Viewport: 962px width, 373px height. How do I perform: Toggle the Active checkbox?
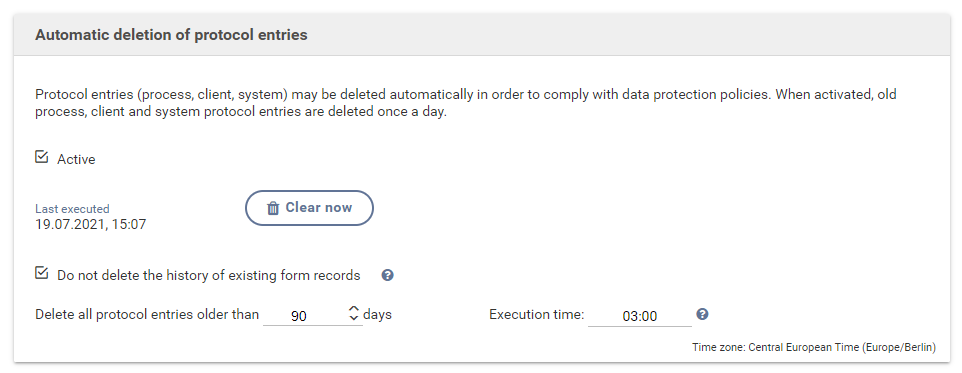coord(41,158)
